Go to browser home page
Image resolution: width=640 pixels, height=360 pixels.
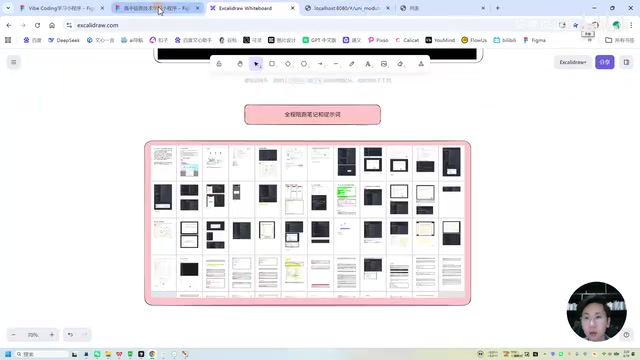point(52,25)
